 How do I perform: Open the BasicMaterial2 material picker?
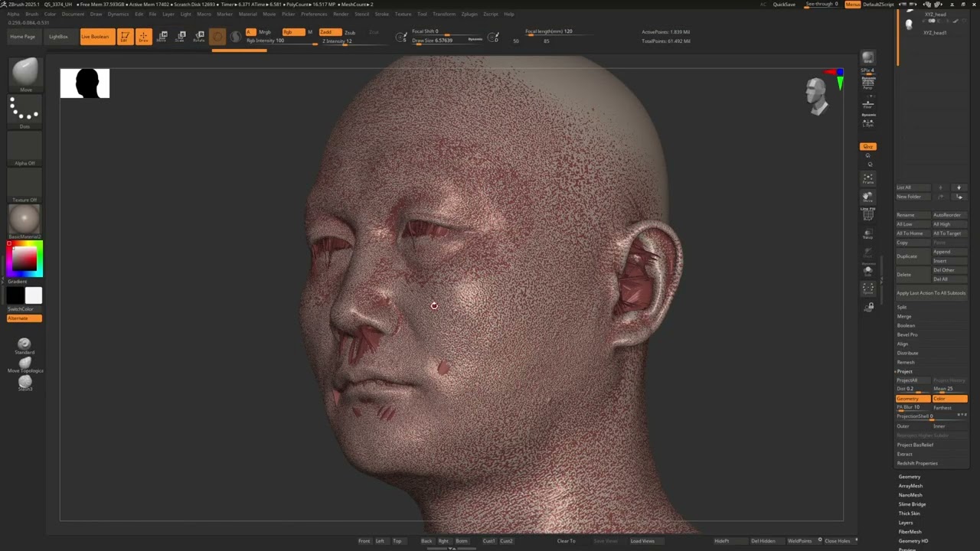point(24,221)
